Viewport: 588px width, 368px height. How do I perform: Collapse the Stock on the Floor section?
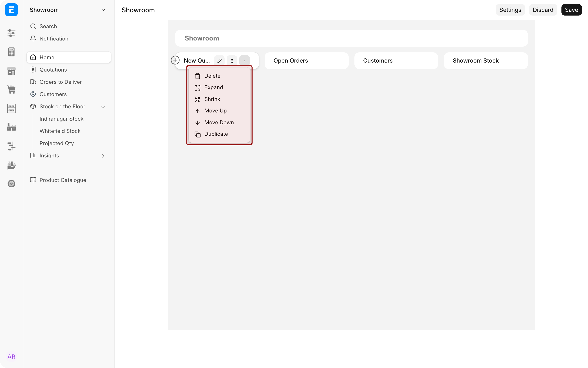pyautogui.click(x=103, y=107)
